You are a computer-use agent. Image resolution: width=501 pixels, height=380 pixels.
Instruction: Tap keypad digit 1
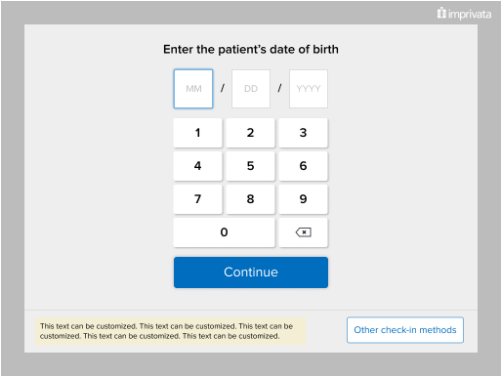pos(198,133)
